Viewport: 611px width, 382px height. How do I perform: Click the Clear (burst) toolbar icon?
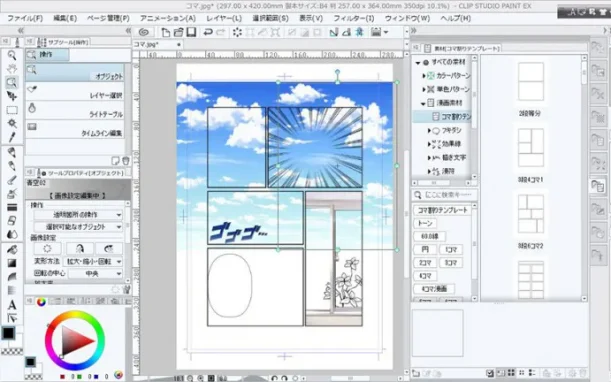[237, 32]
